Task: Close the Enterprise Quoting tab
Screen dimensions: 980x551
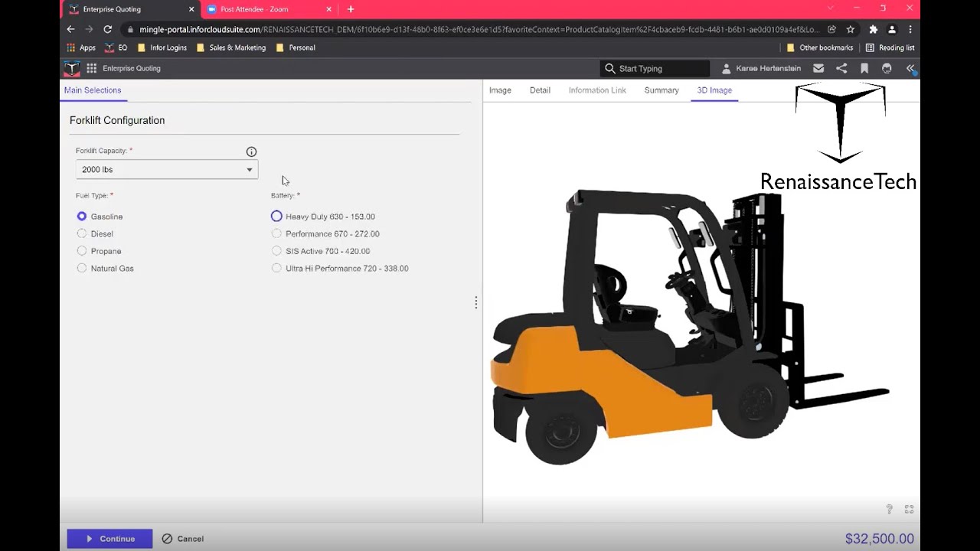Action: [191, 9]
